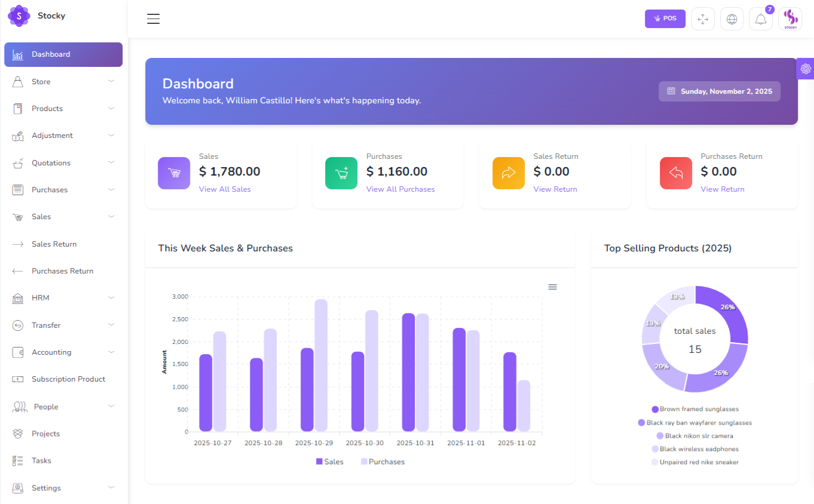The width and height of the screenshot is (814, 504).
Task: Open the language globe icon
Action: click(x=732, y=19)
